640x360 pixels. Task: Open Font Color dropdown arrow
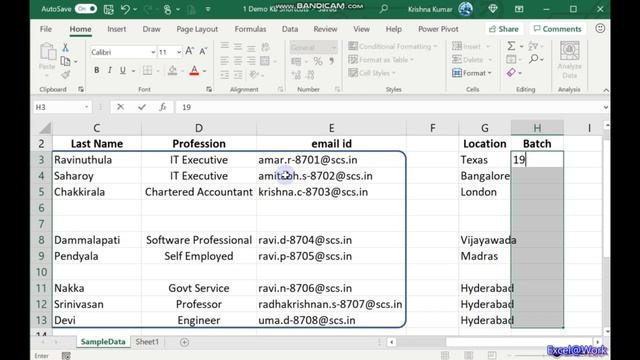(204, 71)
